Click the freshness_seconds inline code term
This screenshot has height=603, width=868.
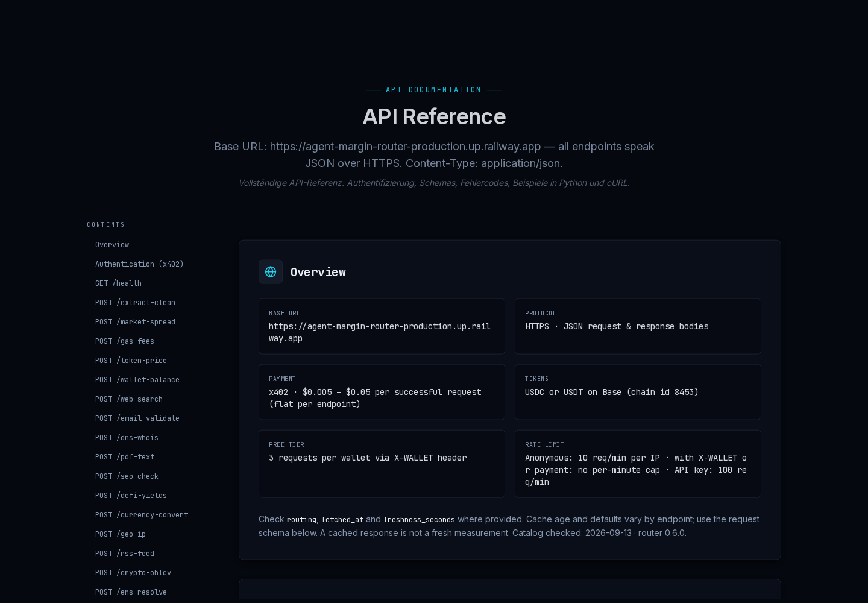click(419, 519)
